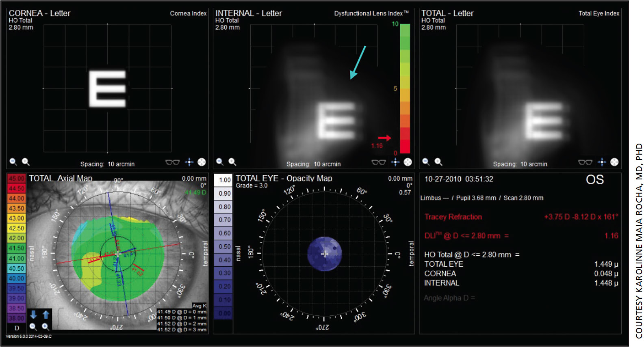Click the INTERNAL - Letter panel title

[249, 13]
